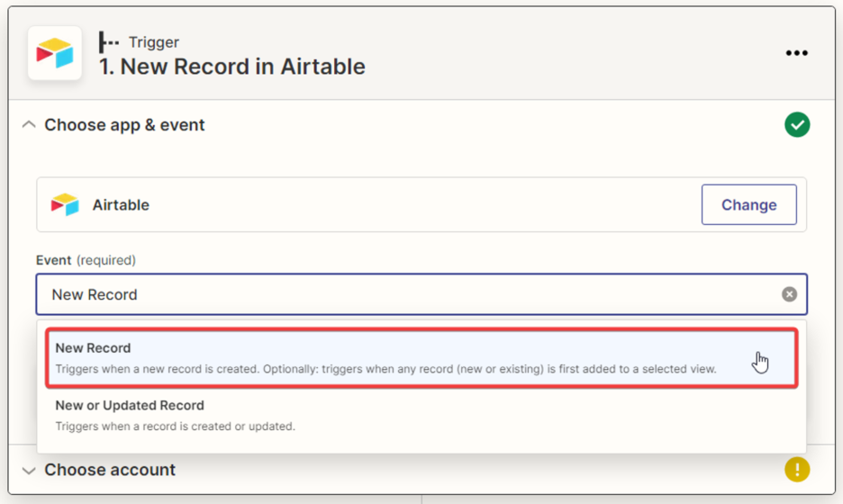Click the green completed checkmark icon
This screenshot has height=504, width=843.
797,125
